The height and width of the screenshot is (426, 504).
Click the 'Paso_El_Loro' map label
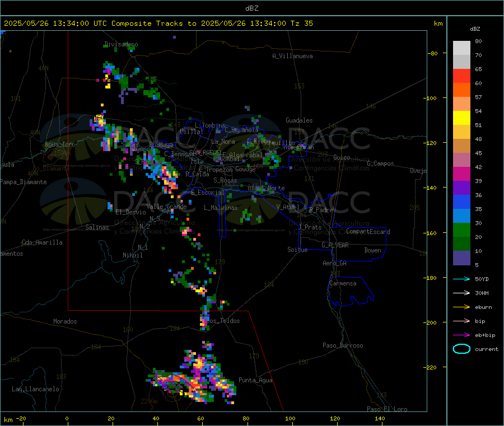click(387, 409)
